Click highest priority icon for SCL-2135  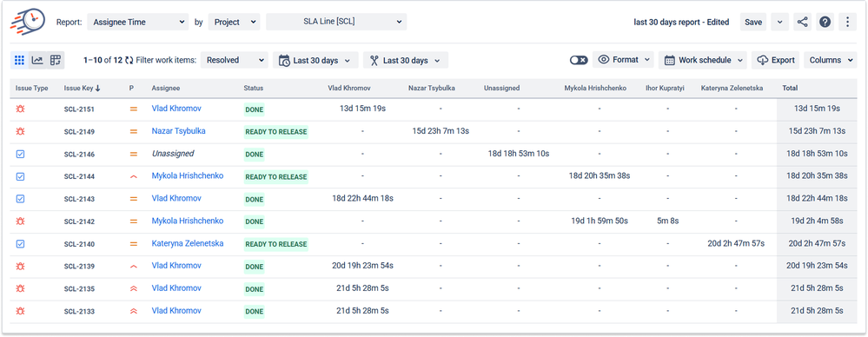pos(133,288)
